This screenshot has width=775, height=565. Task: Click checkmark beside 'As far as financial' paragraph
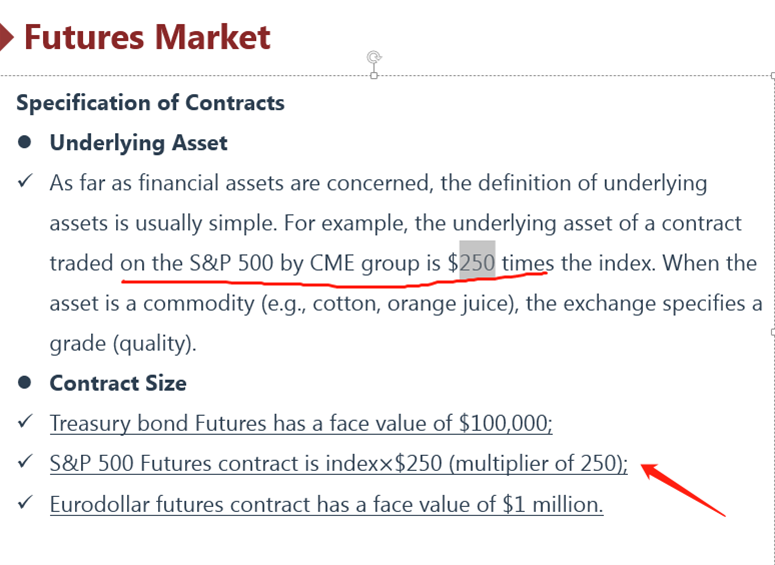25,181
